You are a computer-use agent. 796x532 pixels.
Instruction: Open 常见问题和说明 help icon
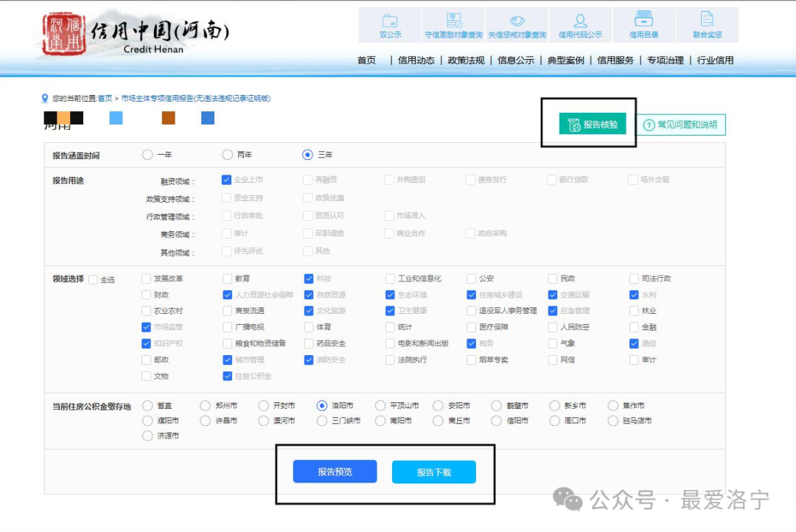click(649, 125)
